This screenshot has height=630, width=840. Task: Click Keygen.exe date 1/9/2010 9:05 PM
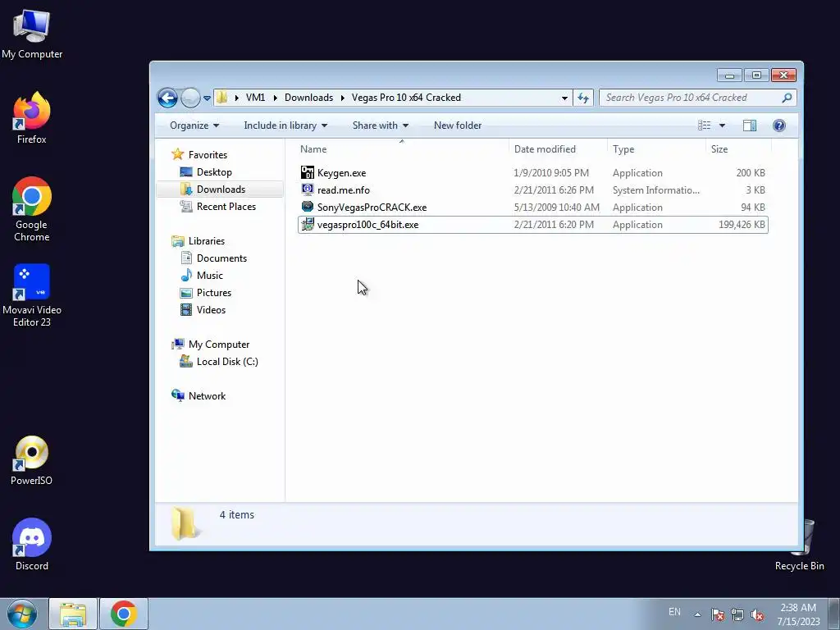coord(551,172)
